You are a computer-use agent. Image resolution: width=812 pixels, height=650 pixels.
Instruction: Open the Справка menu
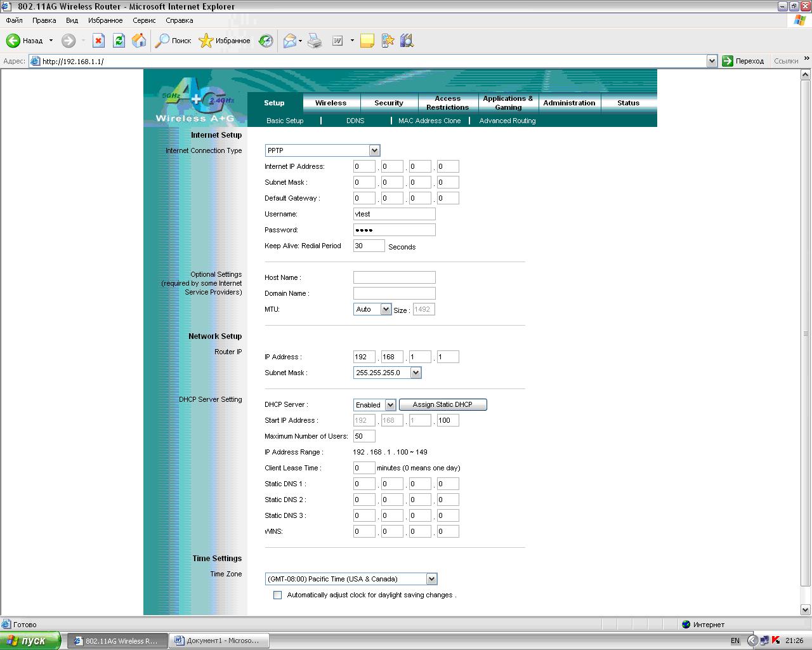pyautogui.click(x=180, y=20)
